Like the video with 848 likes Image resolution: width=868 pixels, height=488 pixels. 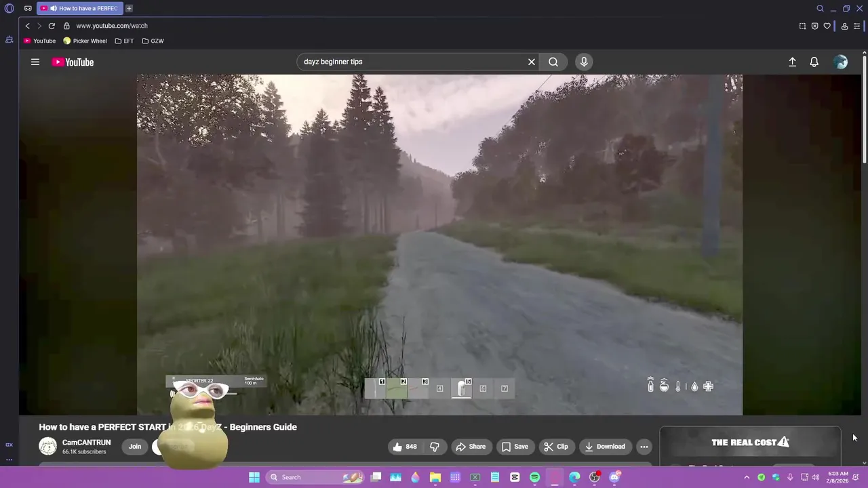(405, 447)
